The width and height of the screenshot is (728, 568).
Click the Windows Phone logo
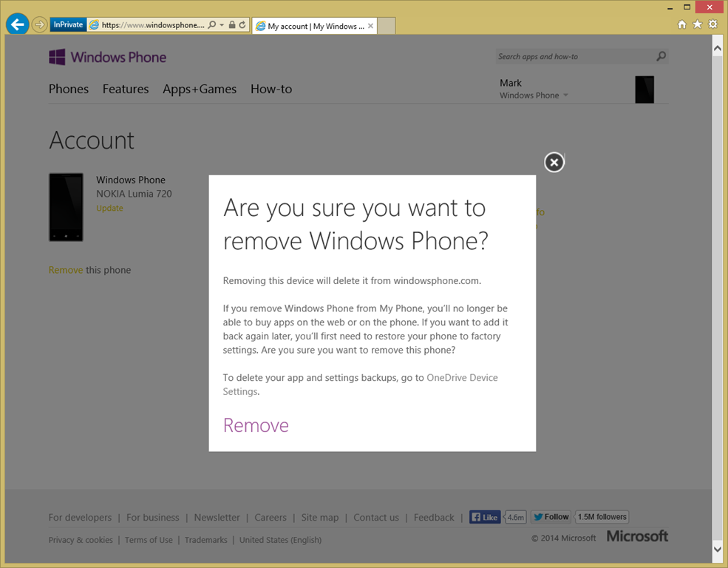pos(108,57)
